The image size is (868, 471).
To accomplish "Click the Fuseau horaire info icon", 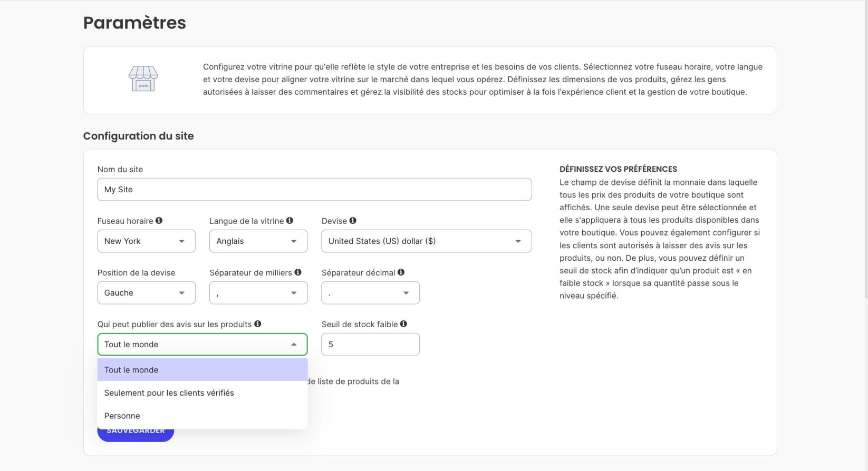I will coord(159,221).
